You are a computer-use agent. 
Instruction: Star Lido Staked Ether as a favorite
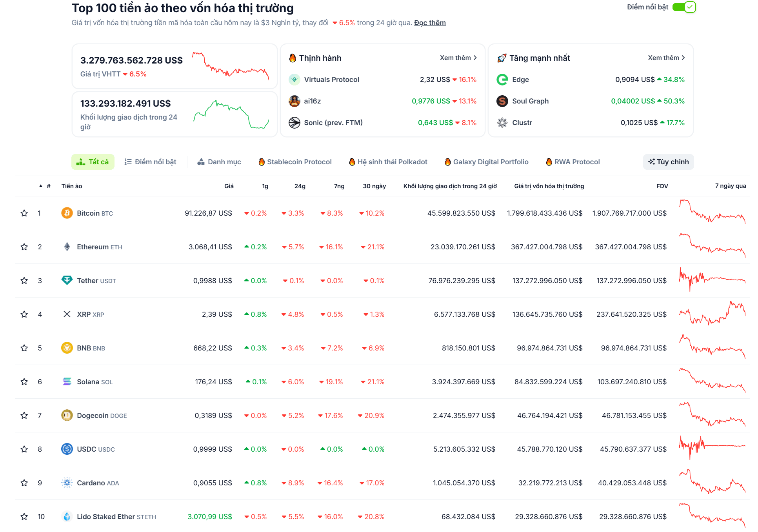coord(24,516)
